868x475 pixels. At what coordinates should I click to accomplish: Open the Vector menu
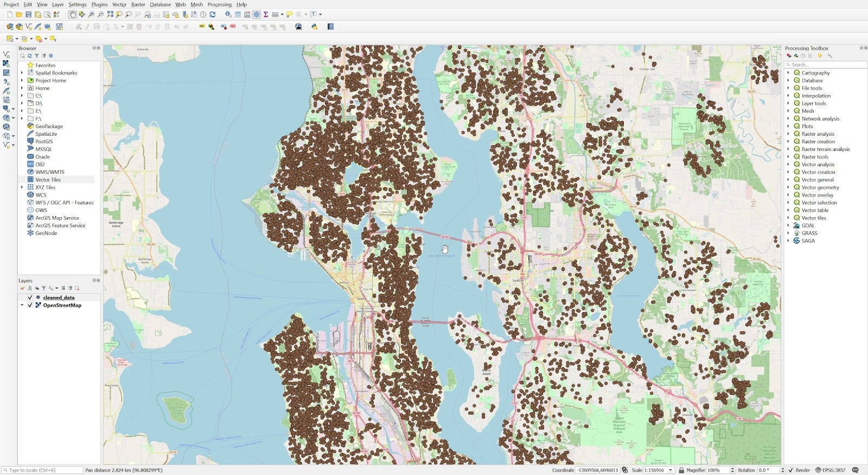(x=119, y=4)
